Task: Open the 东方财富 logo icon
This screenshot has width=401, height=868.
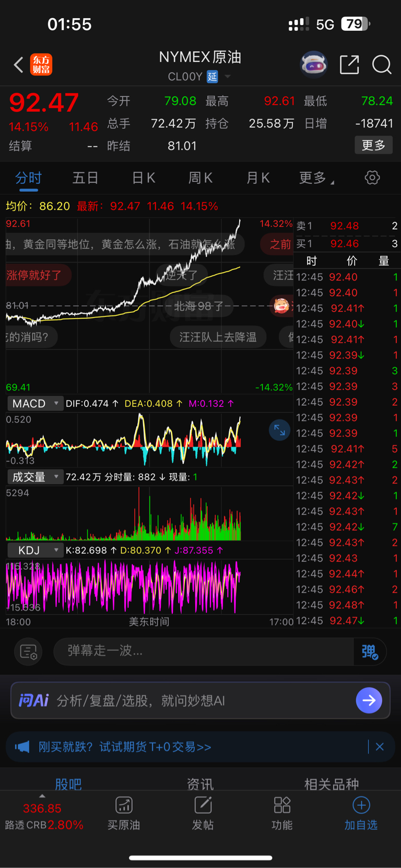Action: pos(41,65)
